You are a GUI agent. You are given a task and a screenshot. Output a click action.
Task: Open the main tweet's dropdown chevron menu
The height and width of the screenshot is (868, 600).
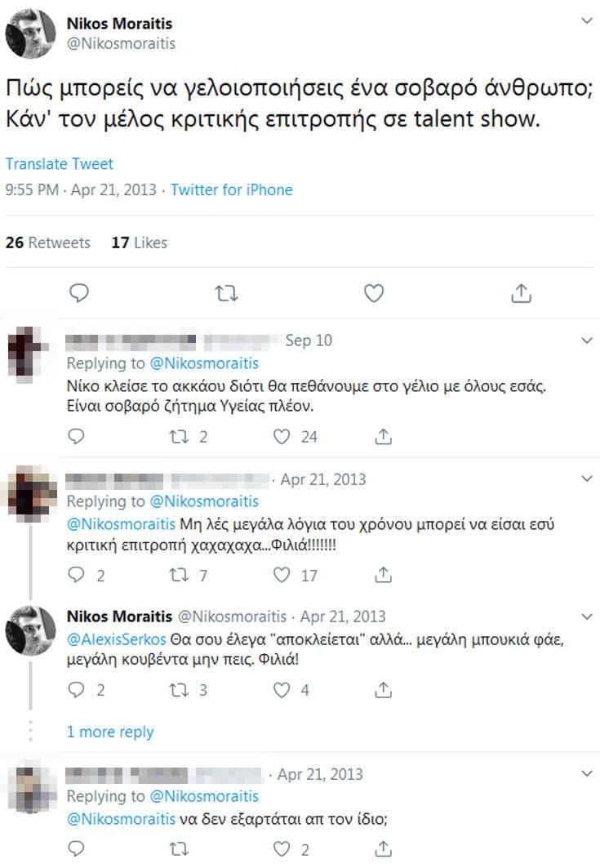[586, 19]
